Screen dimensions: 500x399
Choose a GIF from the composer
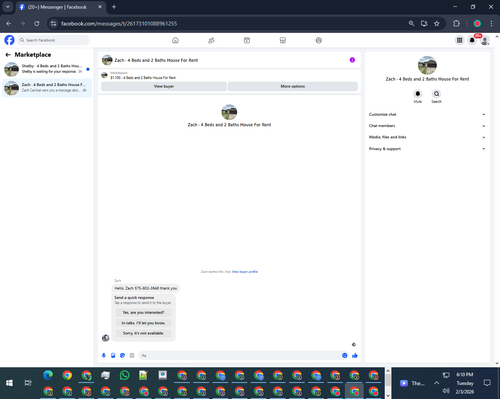132,355
